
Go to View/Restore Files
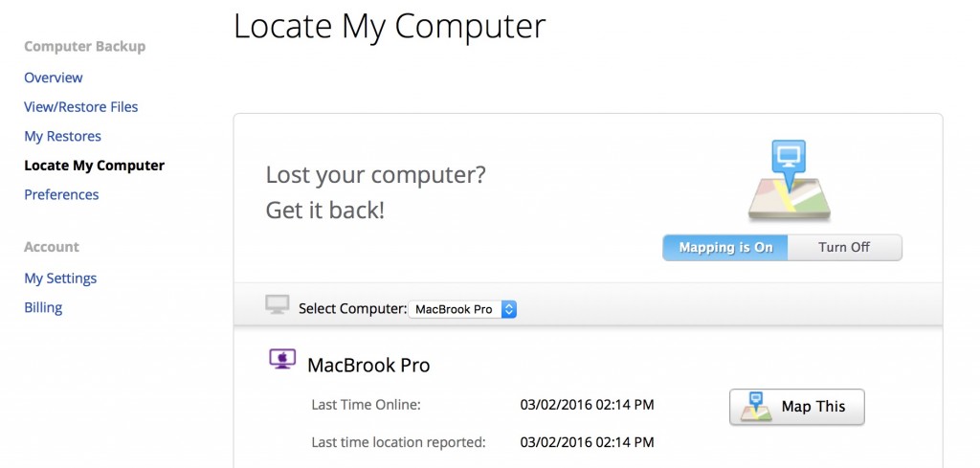80,107
